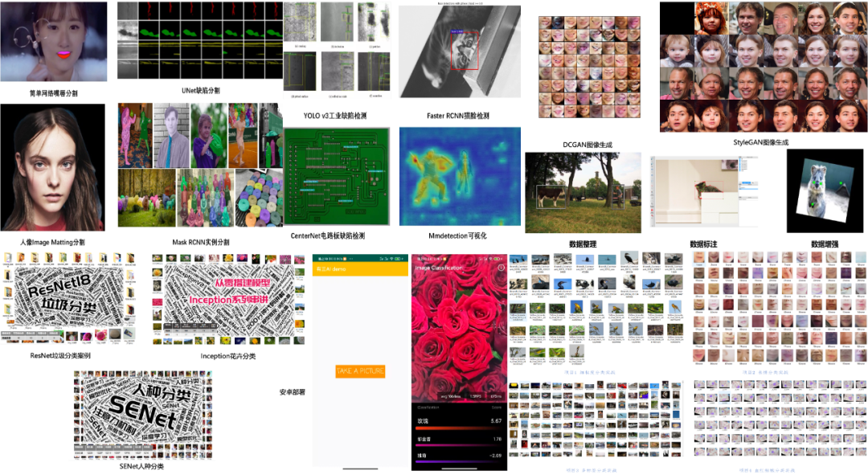This screenshot has width=868, height=475.
Task: Open the ResNet18 garbage classification word cloud
Action: (68, 299)
